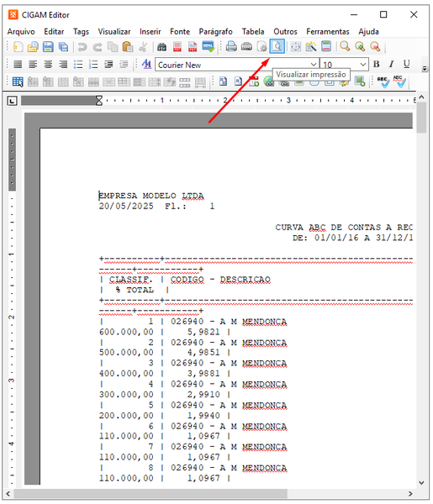Toggle the as-you-type spell check (red wavy ABC) icon

click(399, 81)
